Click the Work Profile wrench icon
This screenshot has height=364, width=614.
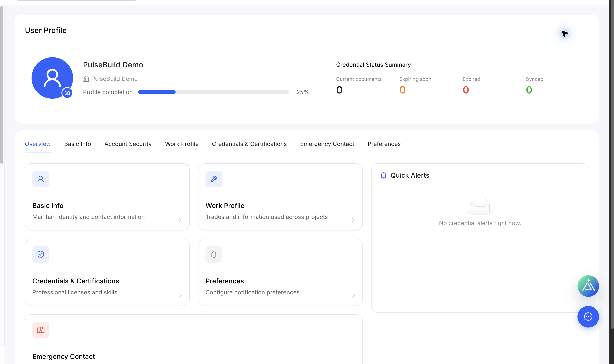click(x=214, y=179)
